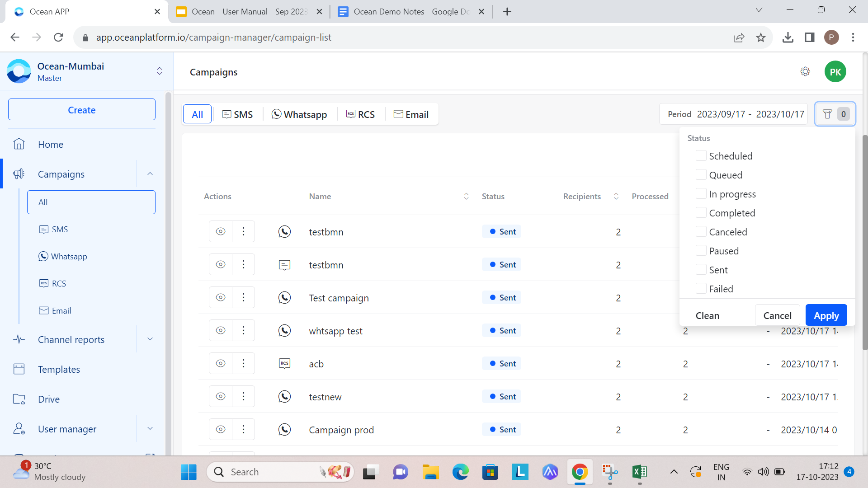Open more options for Test campaign
Image resolution: width=868 pixels, height=488 pixels.
(x=243, y=297)
